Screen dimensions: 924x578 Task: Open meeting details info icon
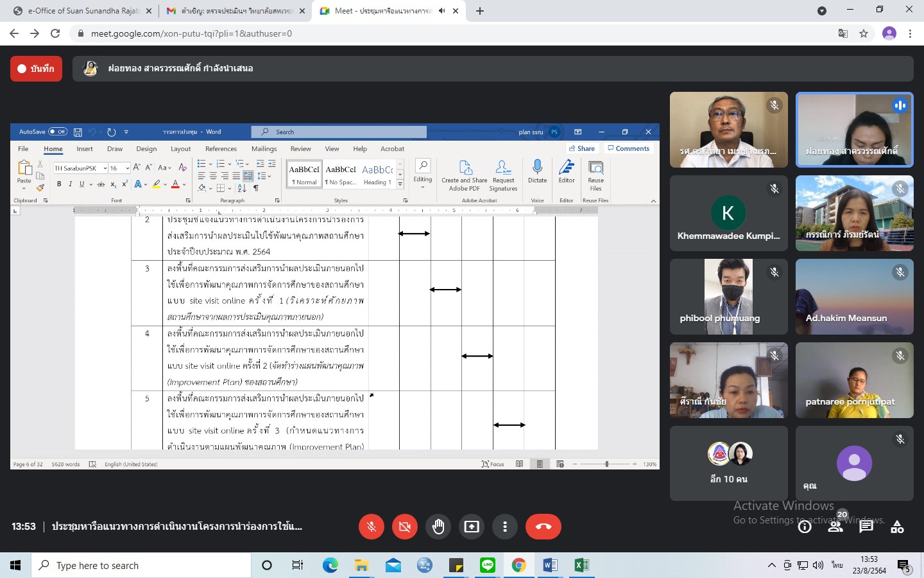(805, 527)
